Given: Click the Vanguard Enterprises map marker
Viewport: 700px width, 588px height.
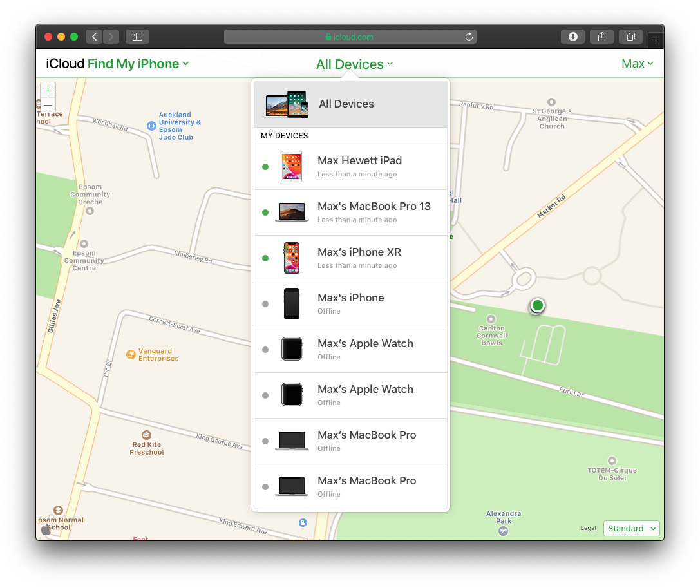Looking at the screenshot, I should [131, 354].
